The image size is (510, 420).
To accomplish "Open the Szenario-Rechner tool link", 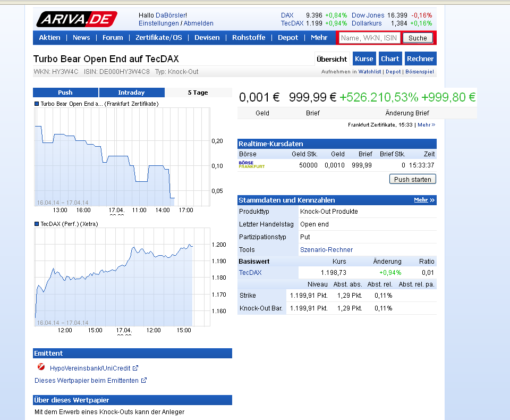I will tap(326, 250).
